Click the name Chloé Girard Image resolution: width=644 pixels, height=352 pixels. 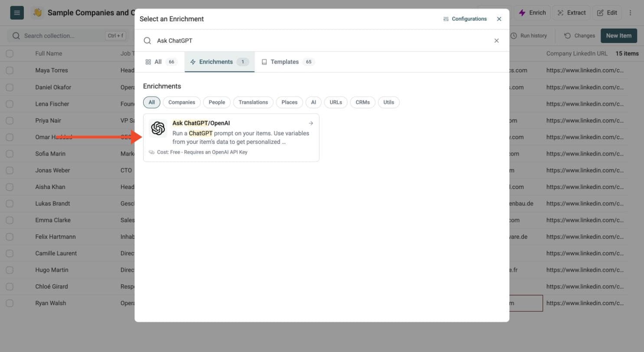(52, 287)
